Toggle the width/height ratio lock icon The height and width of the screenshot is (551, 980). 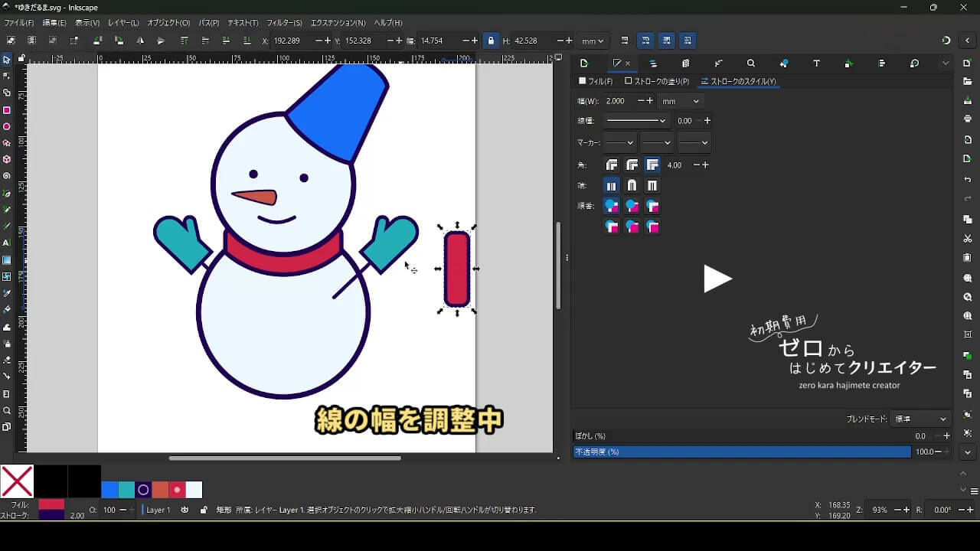coord(491,41)
